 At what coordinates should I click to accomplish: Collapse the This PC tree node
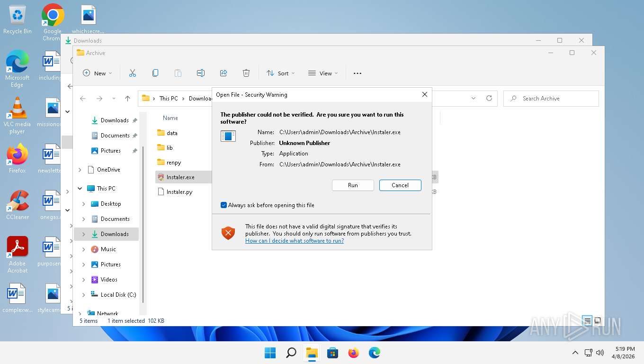pyautogui.click(x=80, y=189)
